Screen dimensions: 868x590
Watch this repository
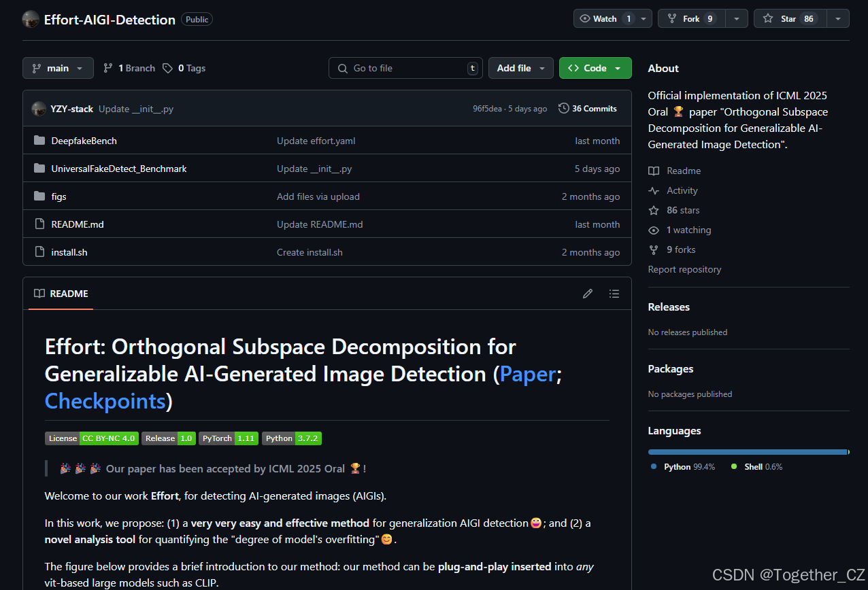point(604,18)
